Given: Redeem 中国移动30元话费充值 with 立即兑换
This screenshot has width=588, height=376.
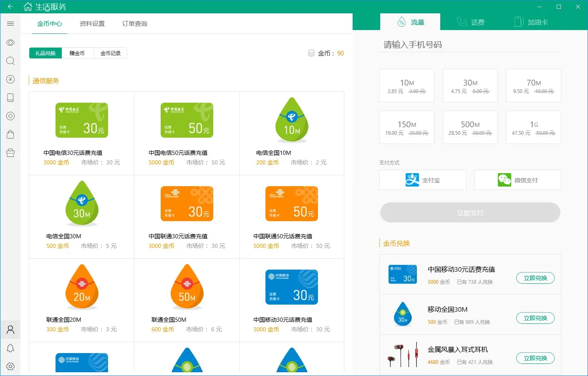Looking at the screenshot, I should [535, 278].
